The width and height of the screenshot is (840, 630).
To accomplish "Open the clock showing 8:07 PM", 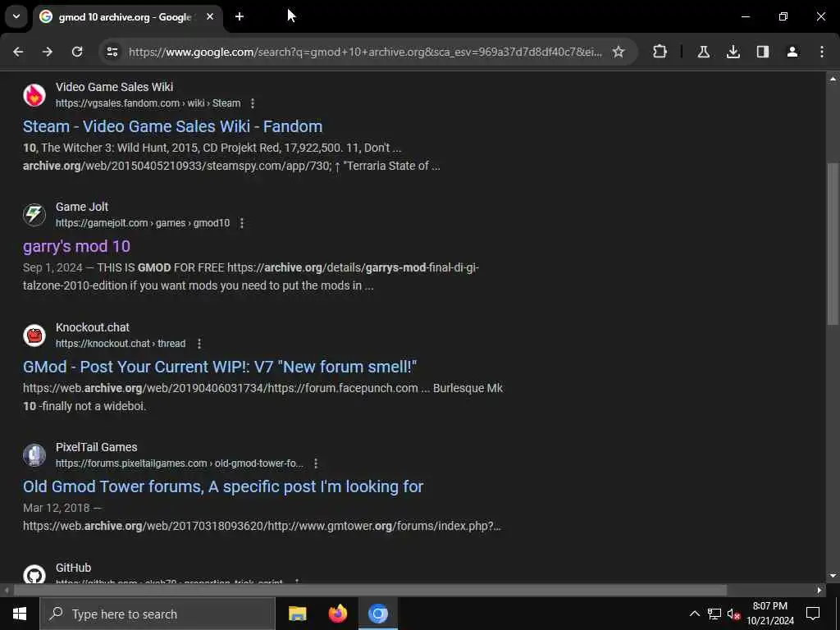I will pyautogui.click(x=770, y=614).
